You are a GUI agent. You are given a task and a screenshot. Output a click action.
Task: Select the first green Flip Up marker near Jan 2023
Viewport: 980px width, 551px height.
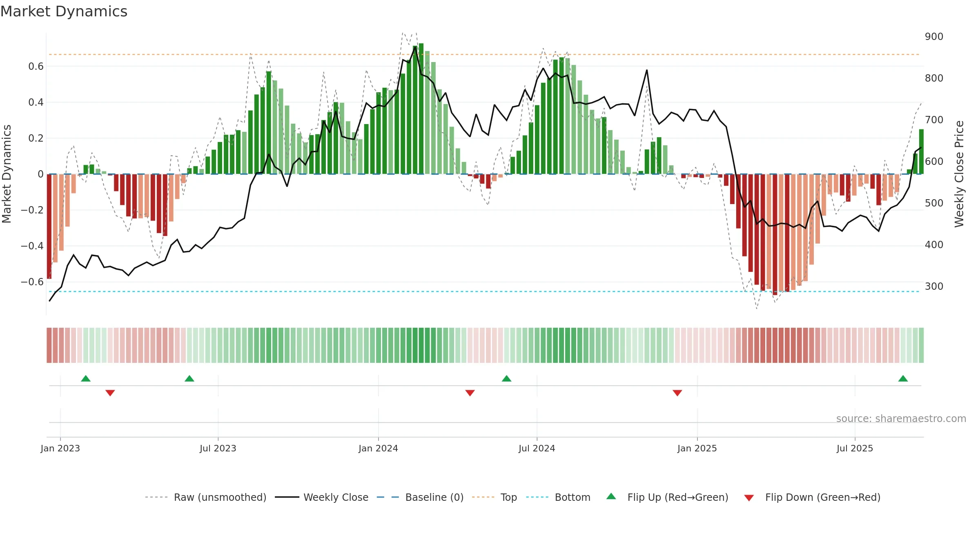click(86, 378)
